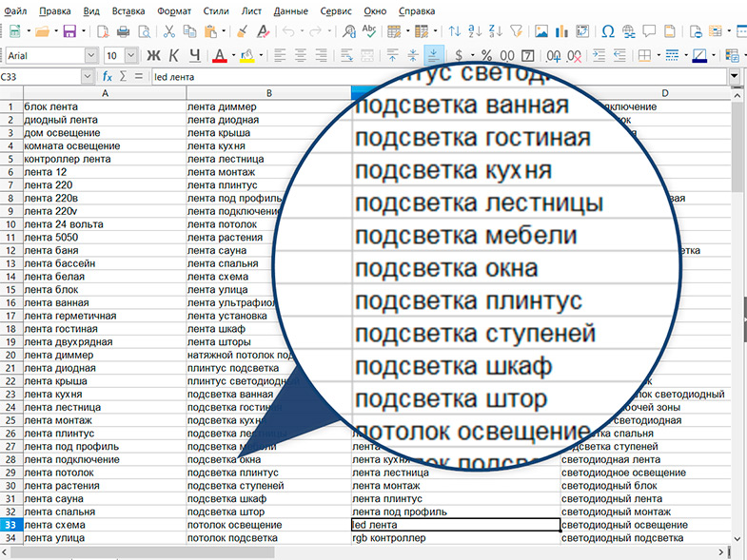Toggle underline (Ч) formatting
747x560 pixels.
click(194, 56)
